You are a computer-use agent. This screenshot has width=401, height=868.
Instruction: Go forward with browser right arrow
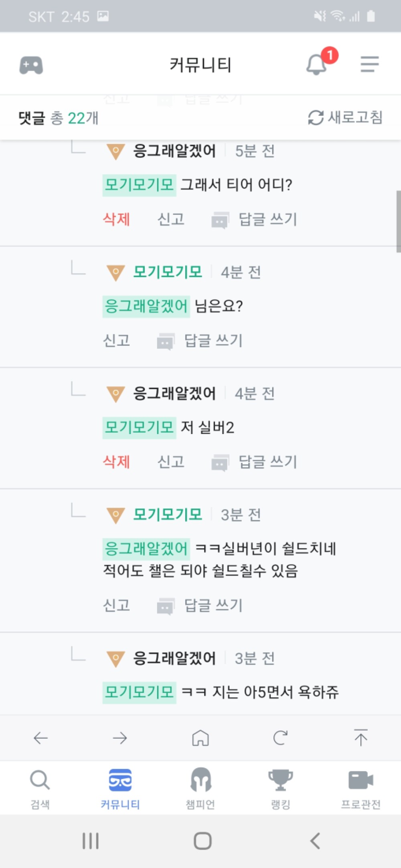coord(120,738)
